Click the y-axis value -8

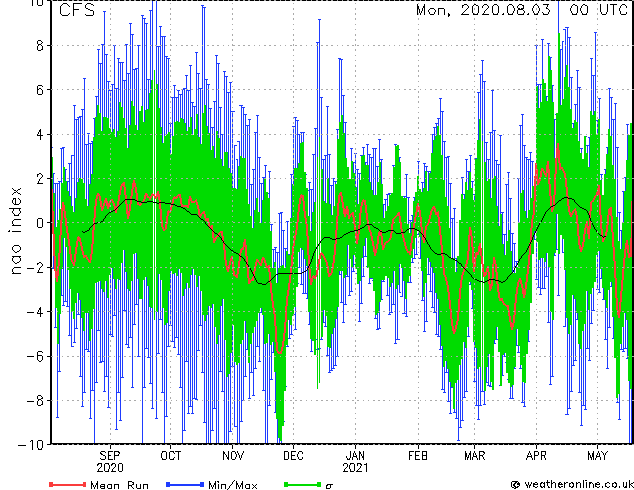coord(35,401)
